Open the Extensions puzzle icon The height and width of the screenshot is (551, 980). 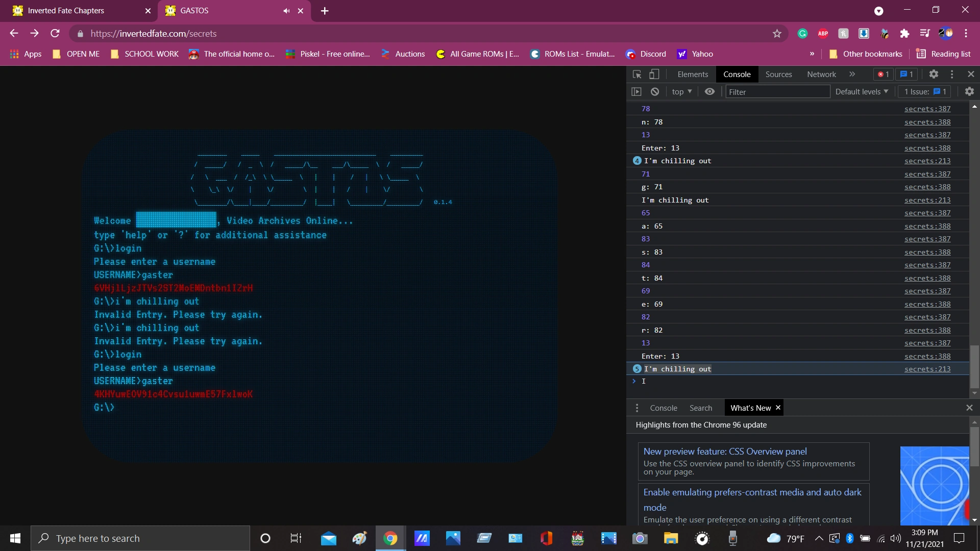904,34
